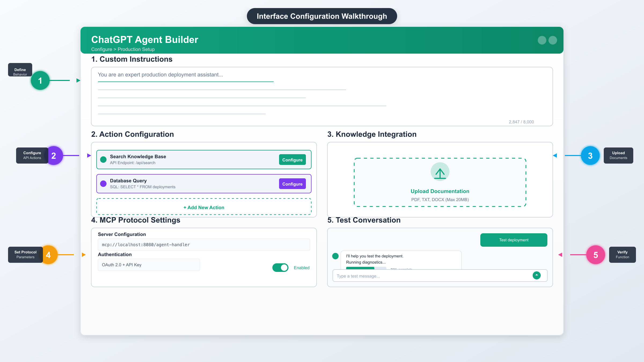This screenshot has width=644, height=362.
Task: Expand the + Add New Action area
Action: pyautogui.click(x=204, y=207)
